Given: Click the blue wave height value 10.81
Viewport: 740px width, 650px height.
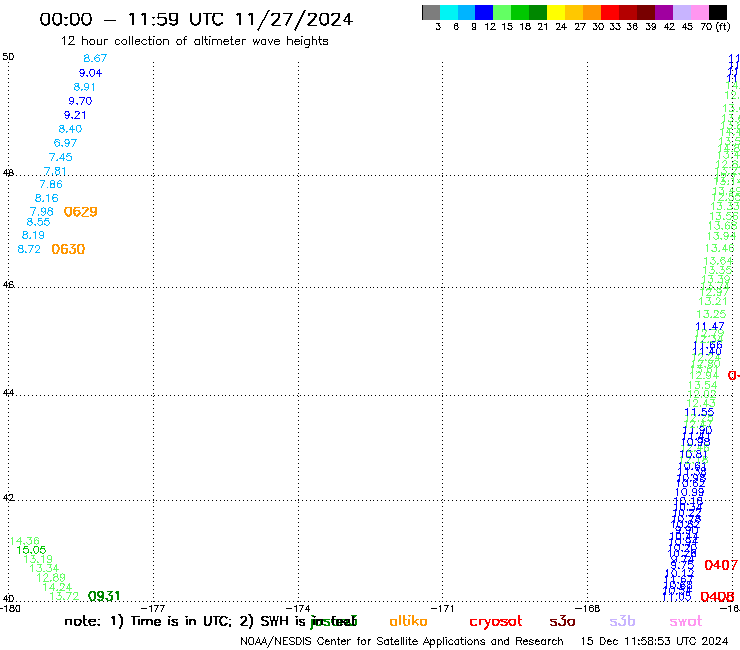Looking at the screenshot, I should click(693, 454).
